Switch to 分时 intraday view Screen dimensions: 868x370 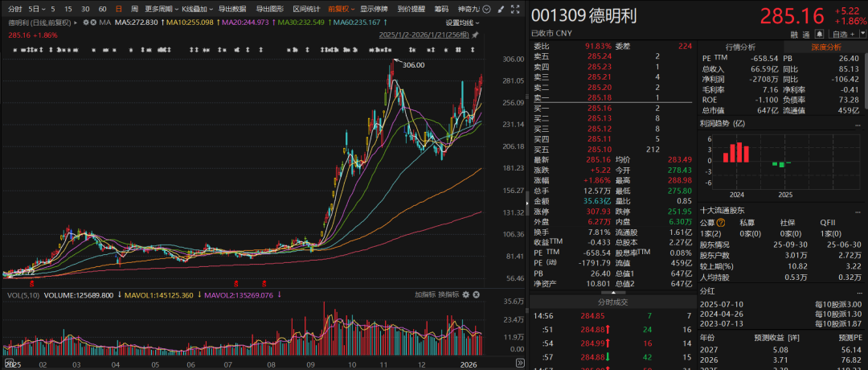(15, 8)
